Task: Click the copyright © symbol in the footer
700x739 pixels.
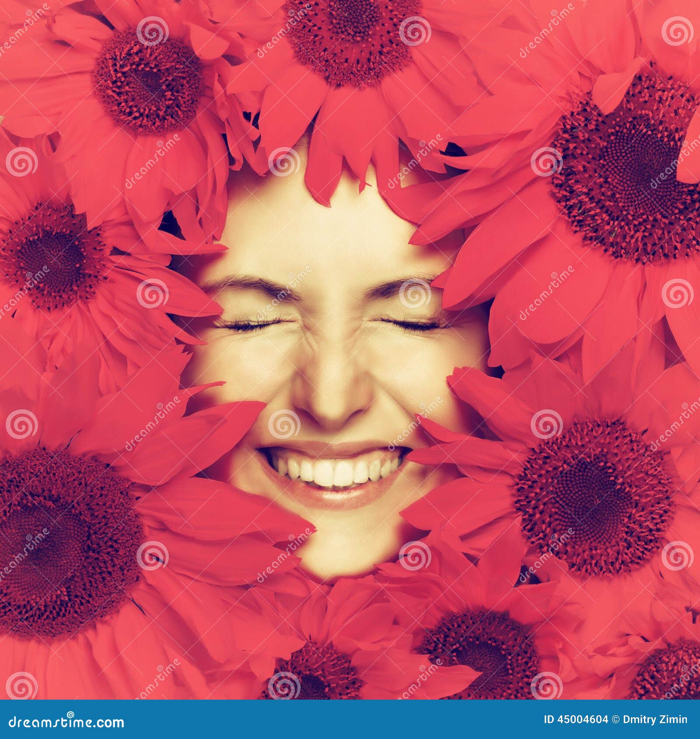Action: tap(616, 718)
